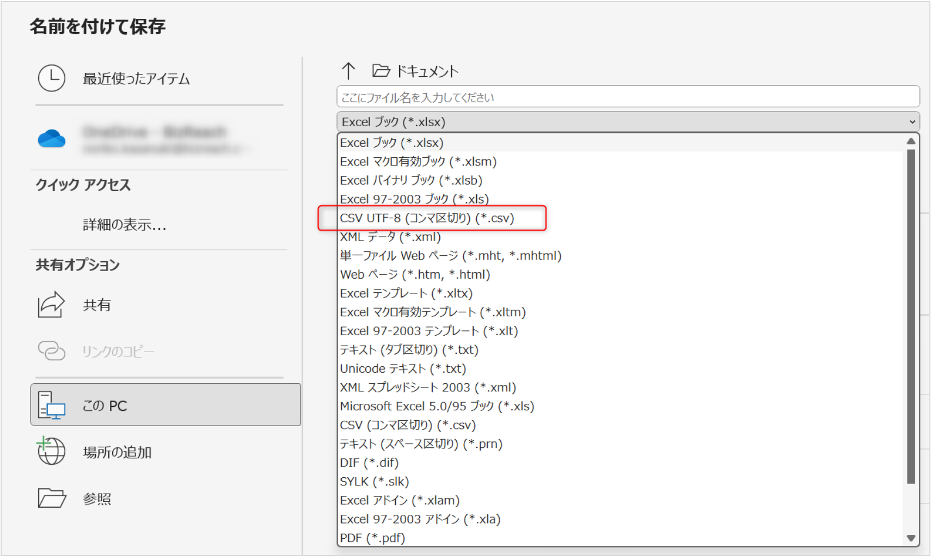Click the file name input field
Screen dimensions: 933x560
pyautogui.click(x=628, y=97)
